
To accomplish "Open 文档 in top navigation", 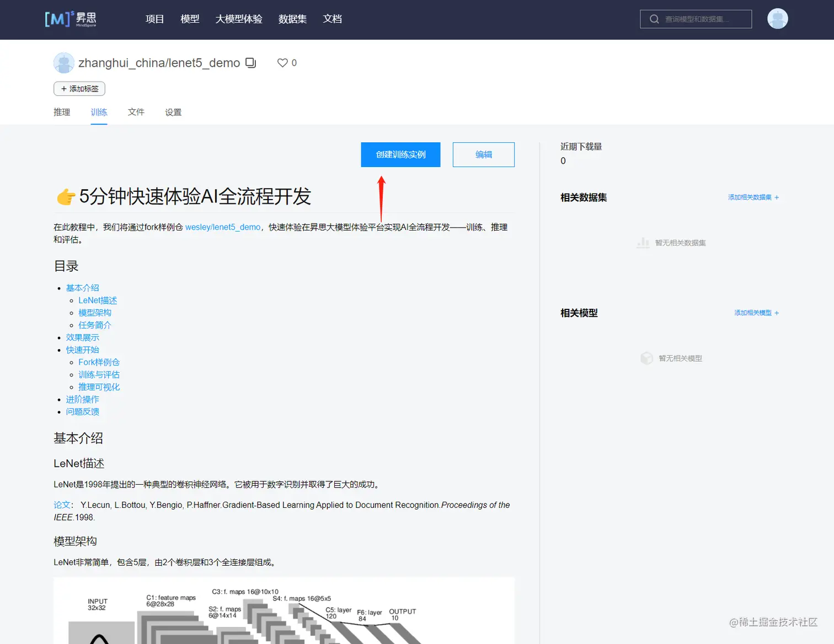I will pyautogui.click(x=332, y=19).
